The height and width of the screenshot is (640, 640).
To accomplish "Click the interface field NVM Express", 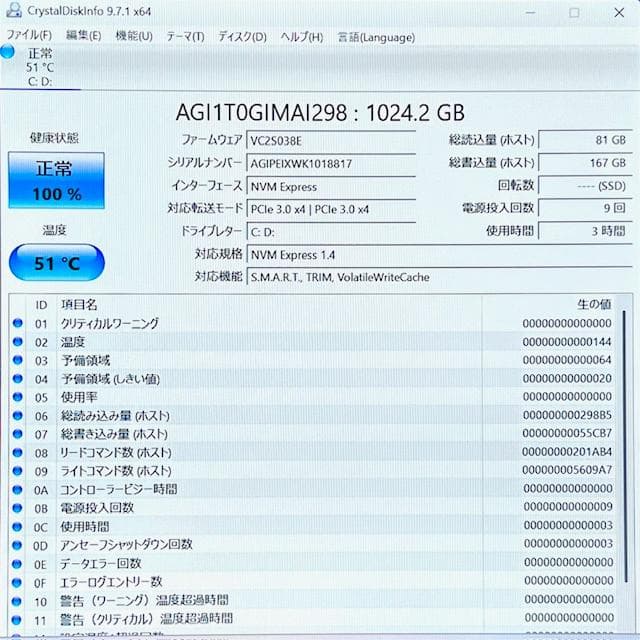I will (x=331, y=187).
